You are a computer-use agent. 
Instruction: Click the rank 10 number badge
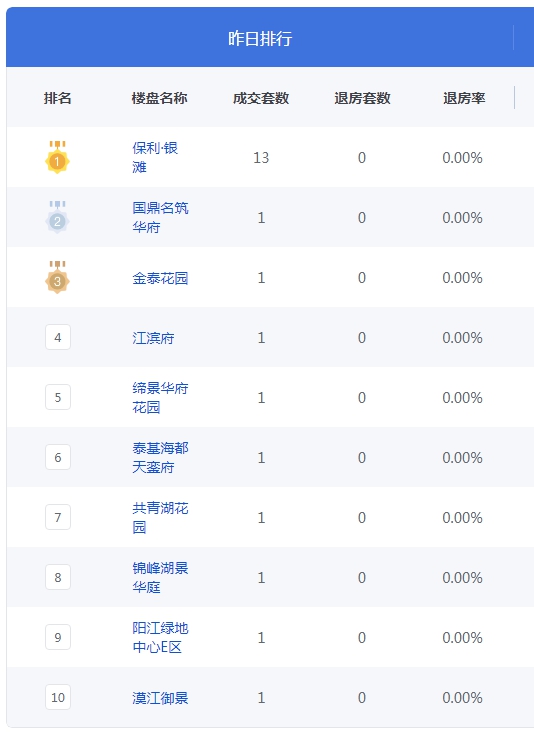[x=58, y=697]
